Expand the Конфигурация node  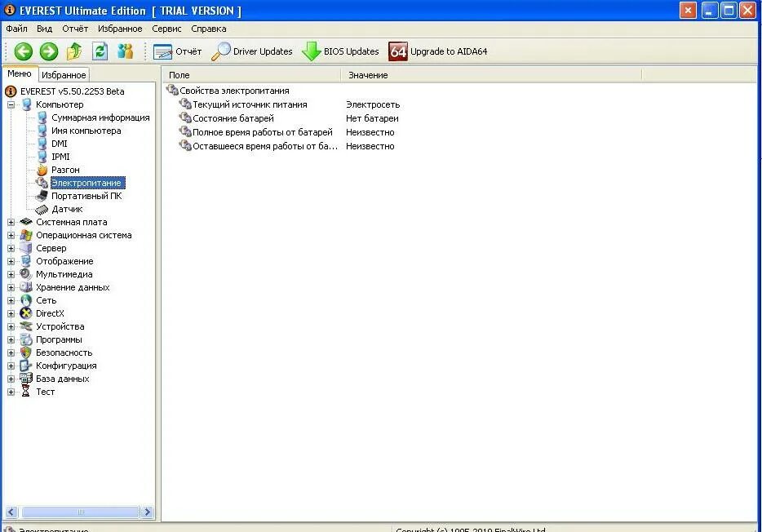[11, 366]
